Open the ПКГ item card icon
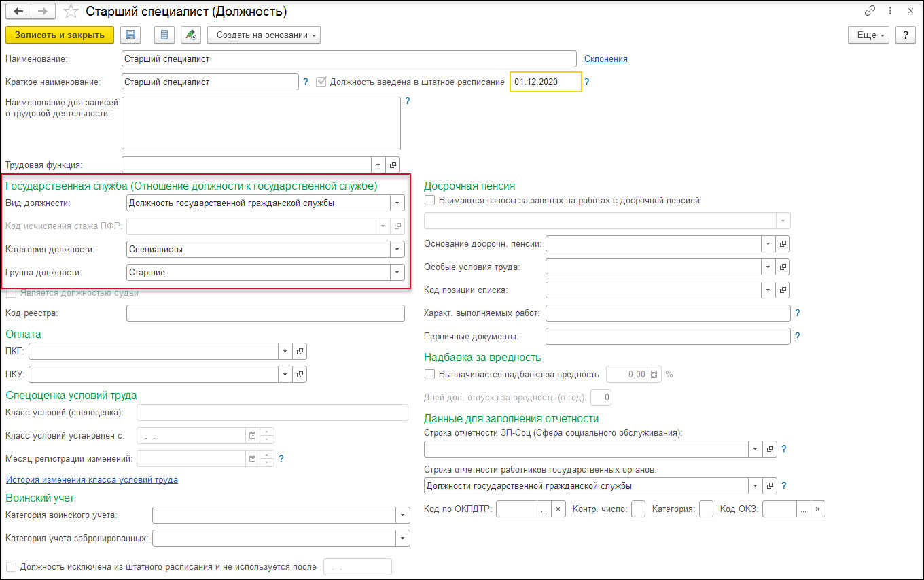Viewport: 924px width, 580px height. 300,351
